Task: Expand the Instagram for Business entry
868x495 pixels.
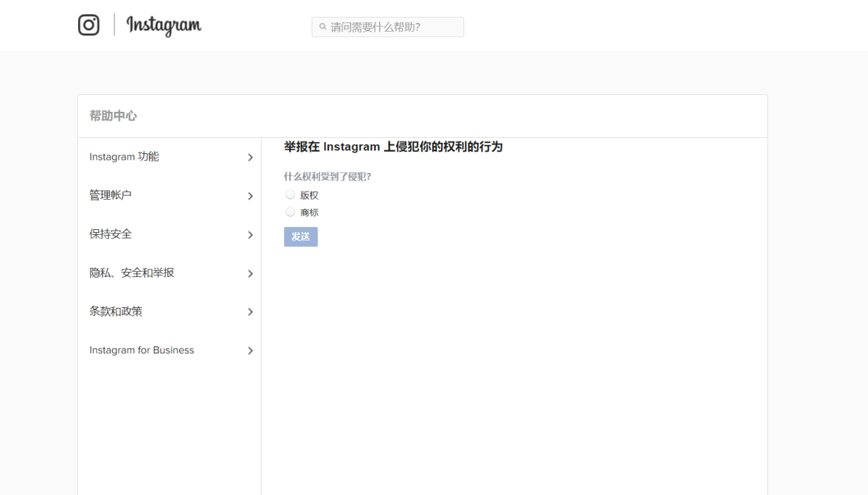Action: [250, 350]
